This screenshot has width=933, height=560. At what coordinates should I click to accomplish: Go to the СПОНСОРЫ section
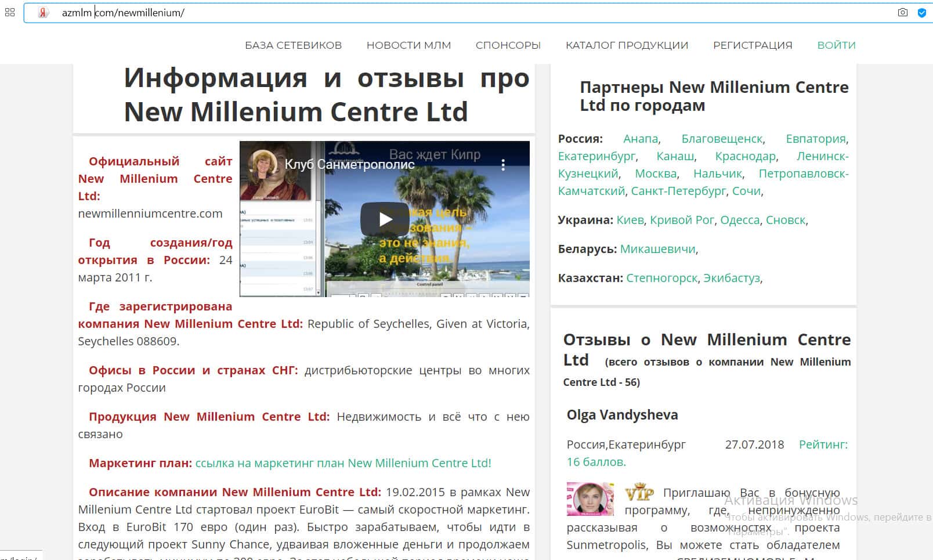click(x=508, y=45)
